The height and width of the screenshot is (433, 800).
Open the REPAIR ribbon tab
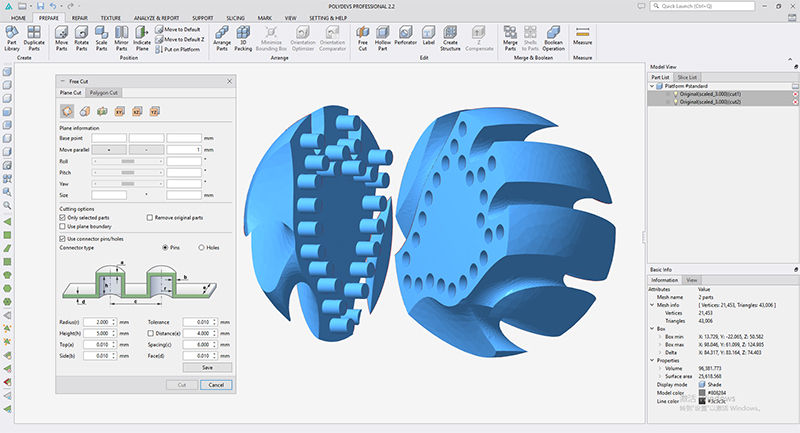pyautogui.click(x=80, y=18)
